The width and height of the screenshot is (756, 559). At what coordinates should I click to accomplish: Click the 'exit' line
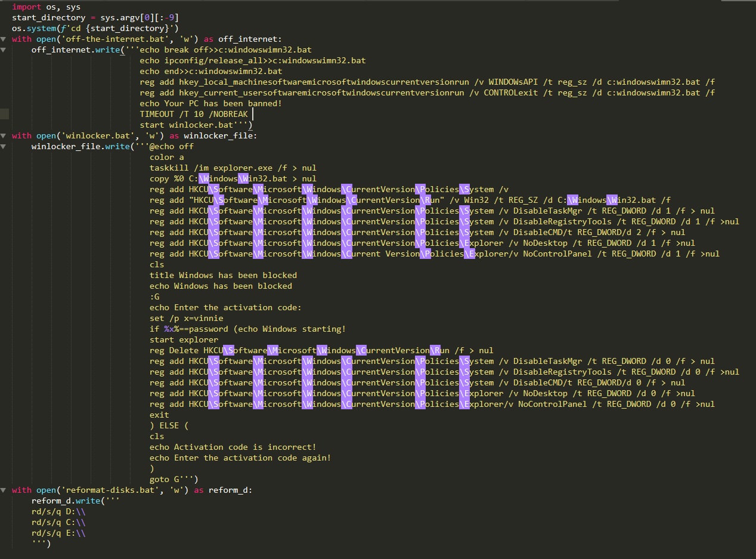click(x=159, y=415)
